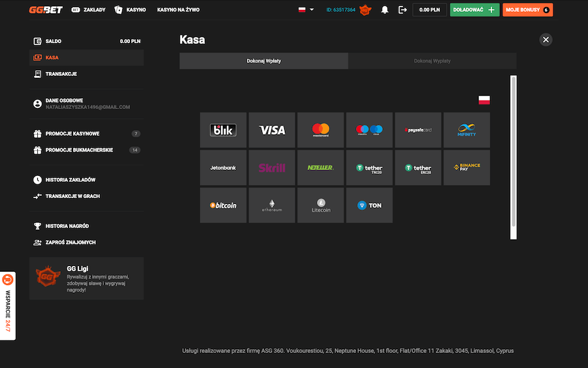Image resolution: width=588 pixels, height=368 pixels.
Task: Select TON cryptocurrency tile
Action: click(369, 205)
